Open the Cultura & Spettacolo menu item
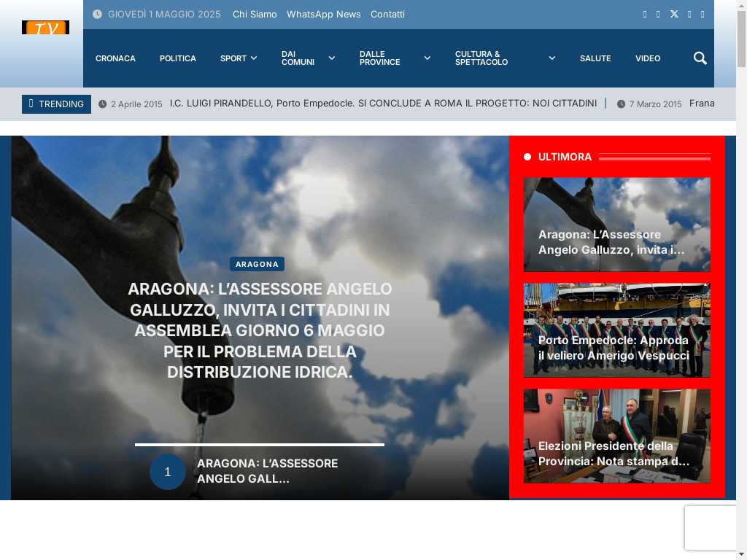Screen dimensions: 747x560 481,58
